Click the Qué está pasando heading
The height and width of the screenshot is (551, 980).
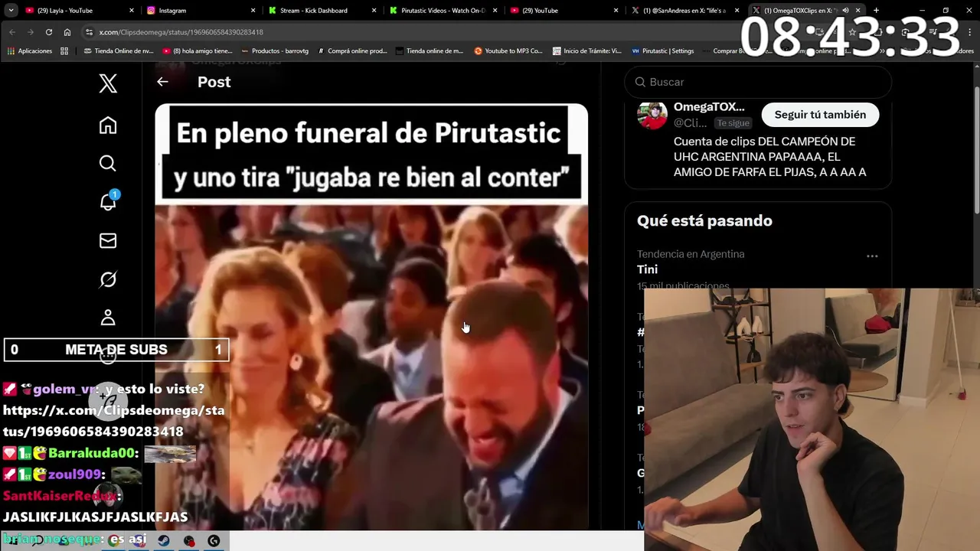coord(704,220)
